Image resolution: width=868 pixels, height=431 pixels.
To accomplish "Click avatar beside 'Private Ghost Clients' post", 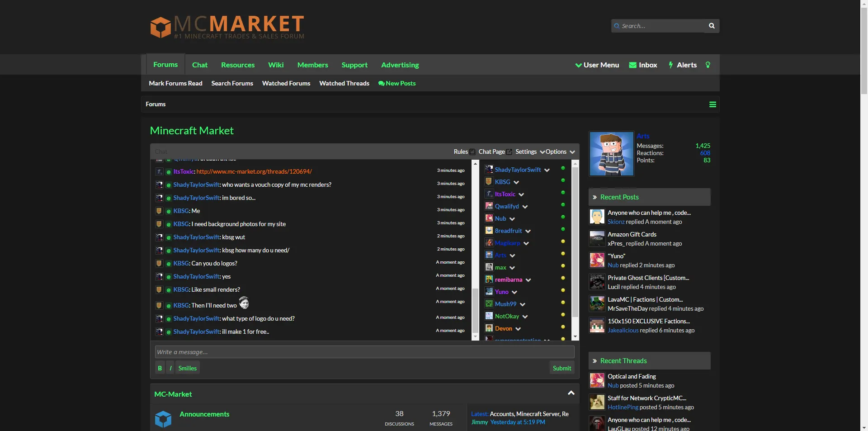I will tap(597, 282).
